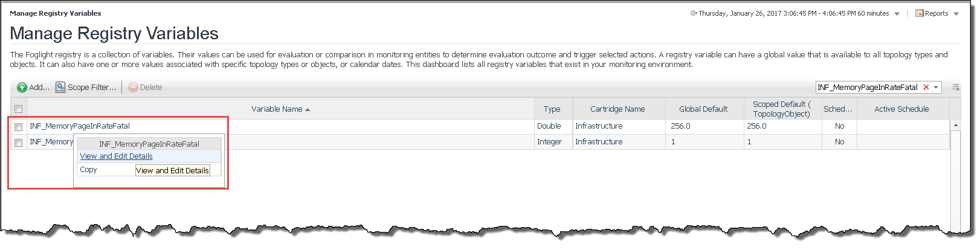This screenshot has height=250, width=980.
Task: Expand the Reports dropdown arrow
Action: (956, 14)
